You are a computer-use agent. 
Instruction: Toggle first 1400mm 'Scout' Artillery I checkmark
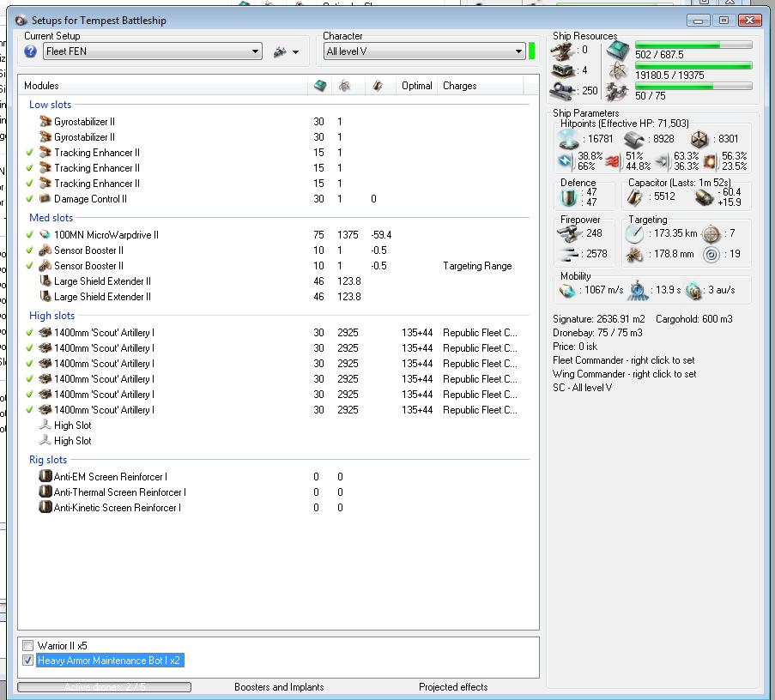[x=30, y=333]
